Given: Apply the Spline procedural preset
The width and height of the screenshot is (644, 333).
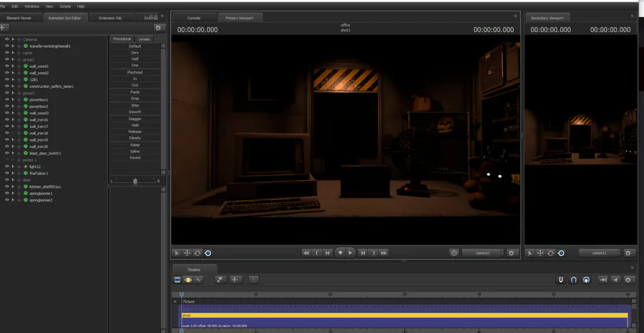Looking at the screenshot, I should (x=135, y=151).
